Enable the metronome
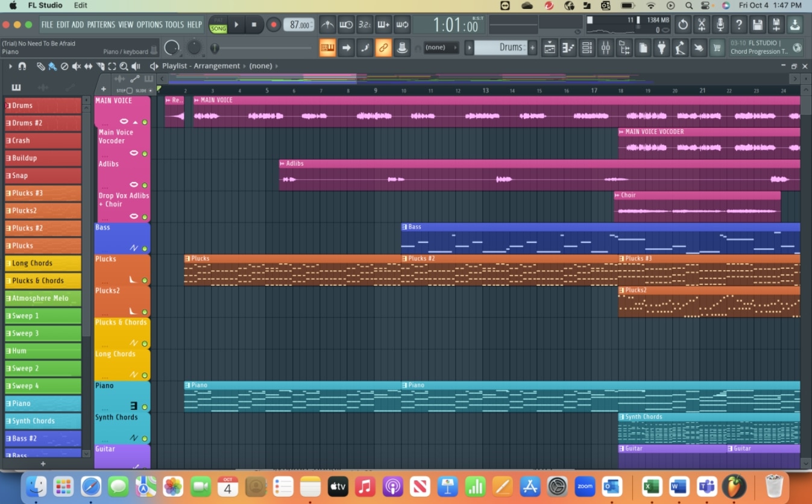The height and width of the screenshot is (504, 812). pyautogui.click(x=327, y=24)
